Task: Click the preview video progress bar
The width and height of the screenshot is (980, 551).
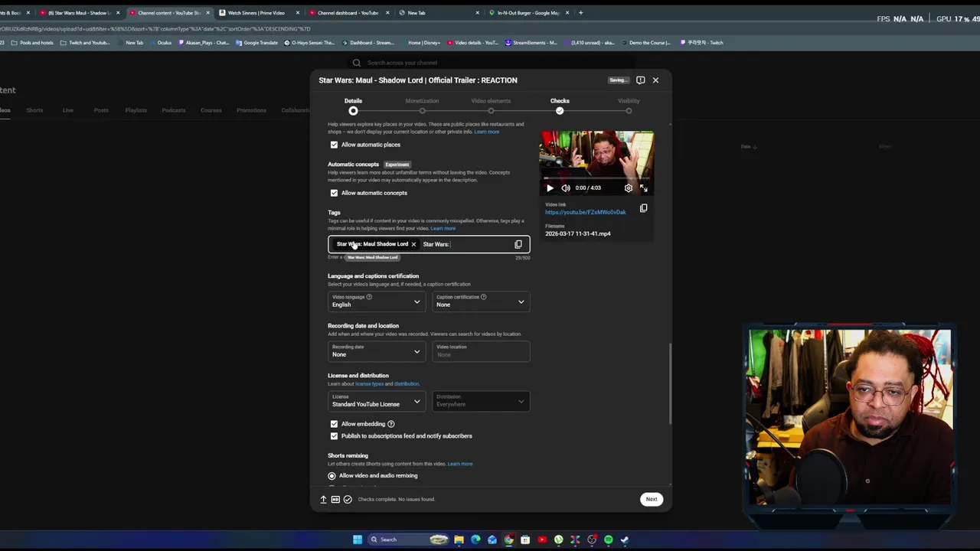Action: tap(596, 178)
